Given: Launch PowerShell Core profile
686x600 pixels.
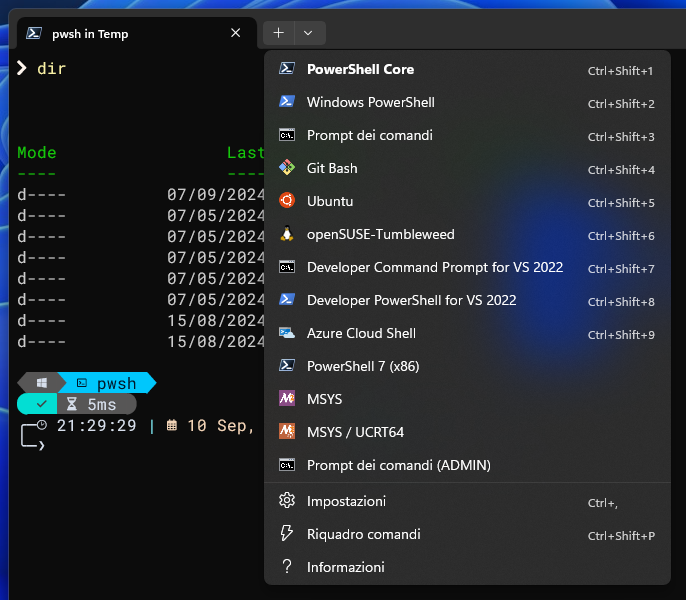Looking at the screenshot, I should (467, 69).
